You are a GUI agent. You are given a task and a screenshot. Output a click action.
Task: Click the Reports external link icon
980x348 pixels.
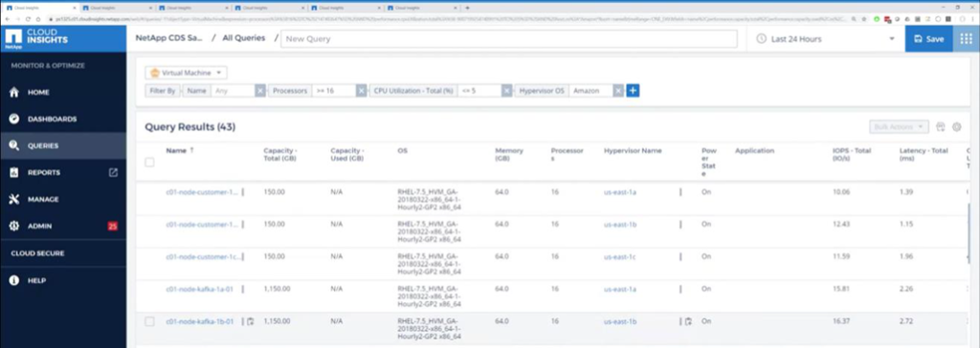(x=113, y=172)
